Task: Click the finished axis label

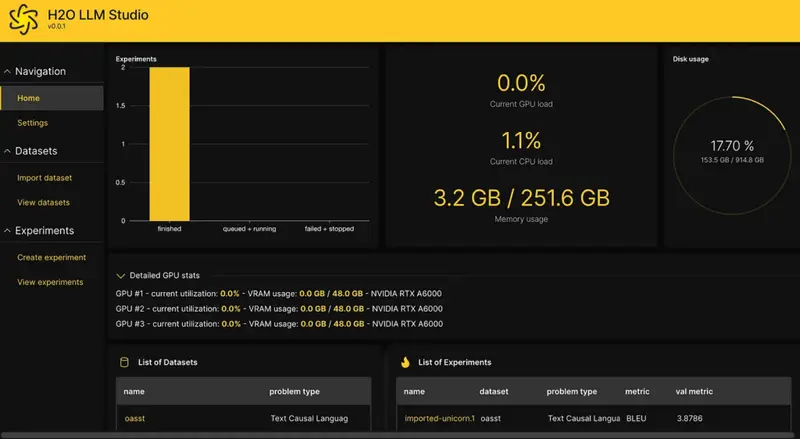Action: [169, 229]
